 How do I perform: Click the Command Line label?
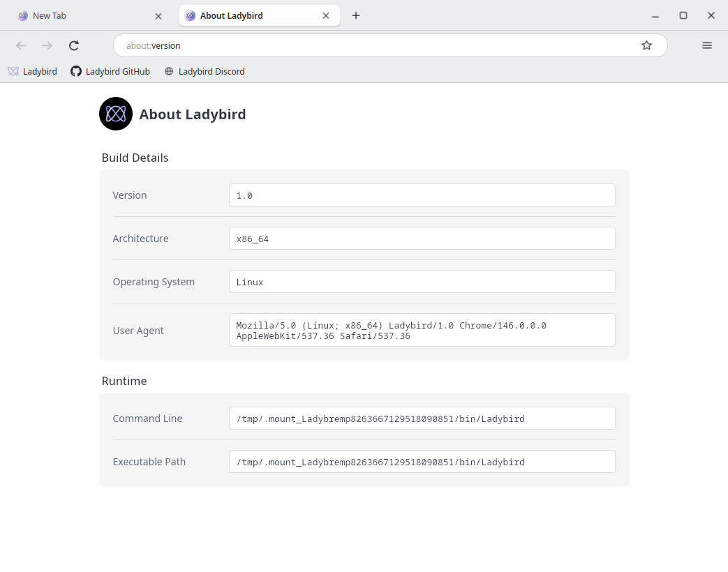(148, 419)
